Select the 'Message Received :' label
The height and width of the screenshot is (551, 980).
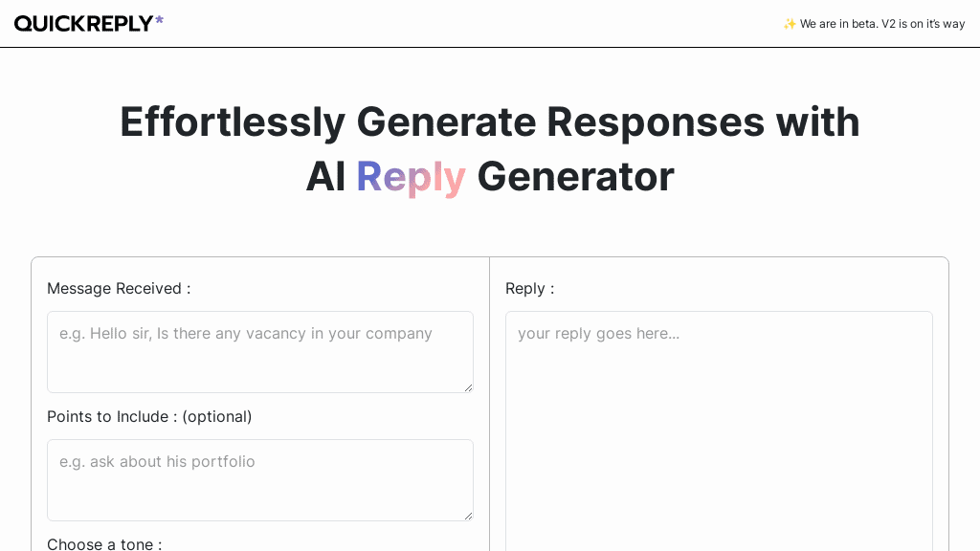(119, 288)
